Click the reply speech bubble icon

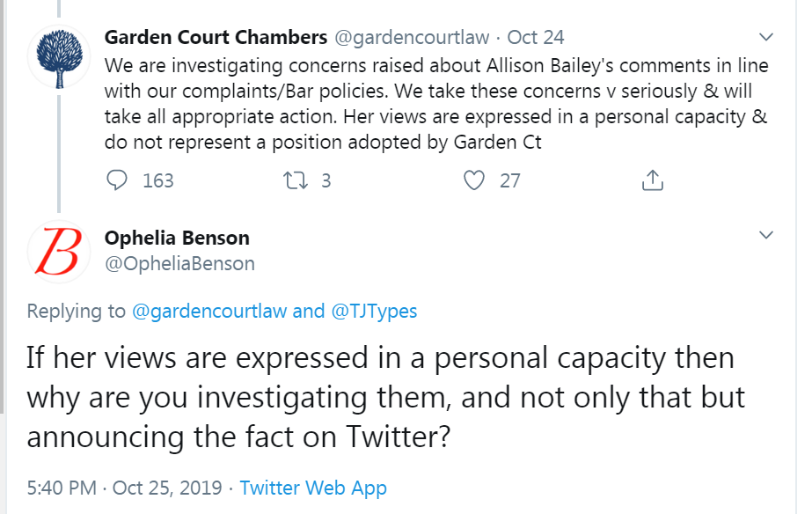[x=117, y=180]
